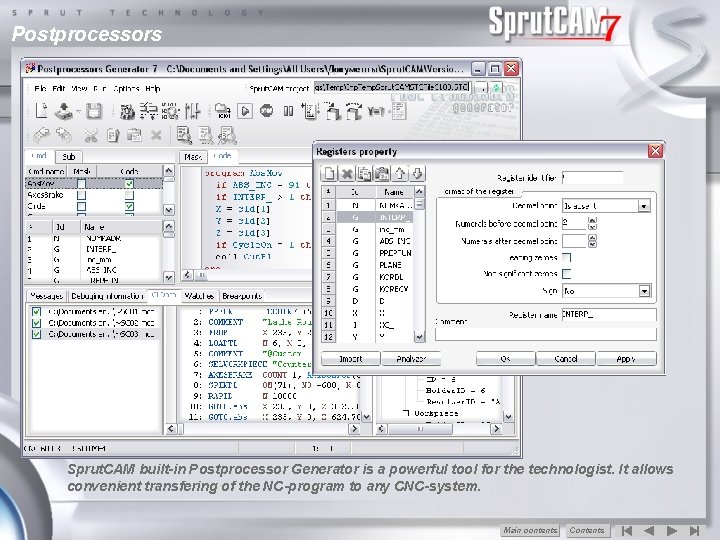Open slider settings toolbar icon

coord(192,111)
